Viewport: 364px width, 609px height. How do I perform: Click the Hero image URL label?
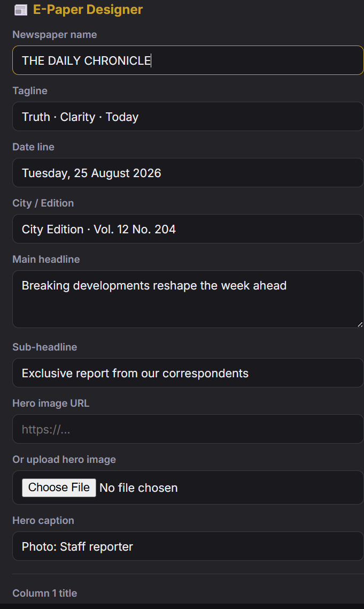coord(51,403)
